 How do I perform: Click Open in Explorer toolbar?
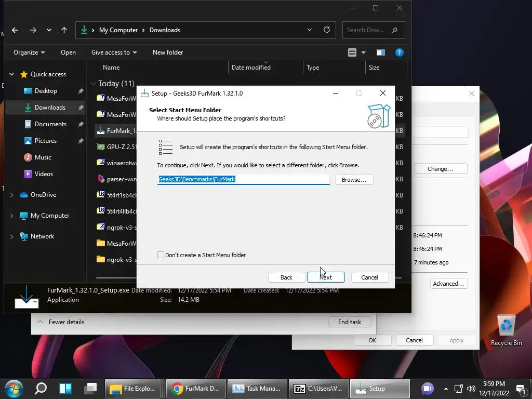[68, 52]
